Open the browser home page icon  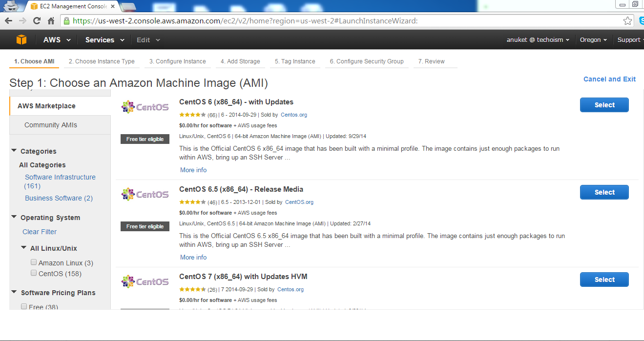click(x=51, y=21)
